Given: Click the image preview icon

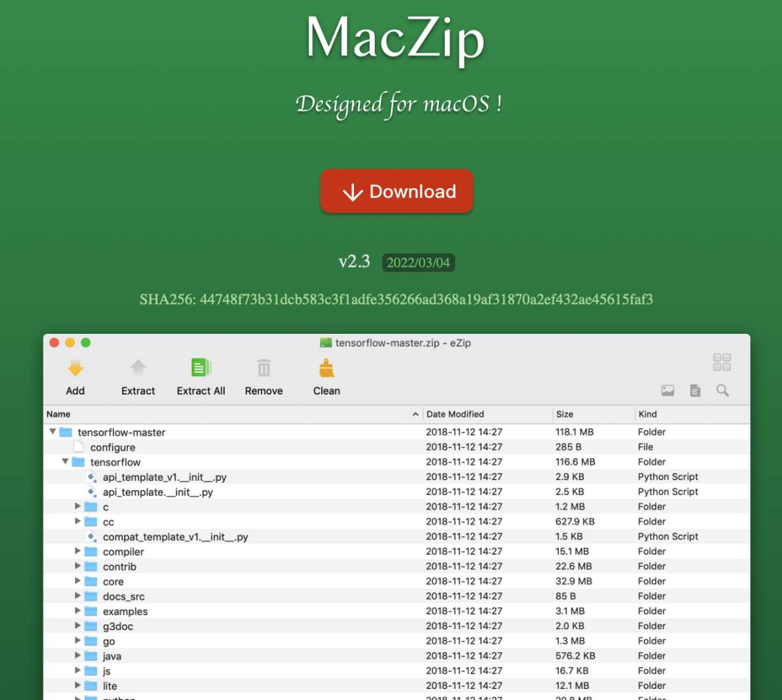Looking at the screenshot, I should coord(667,390).
